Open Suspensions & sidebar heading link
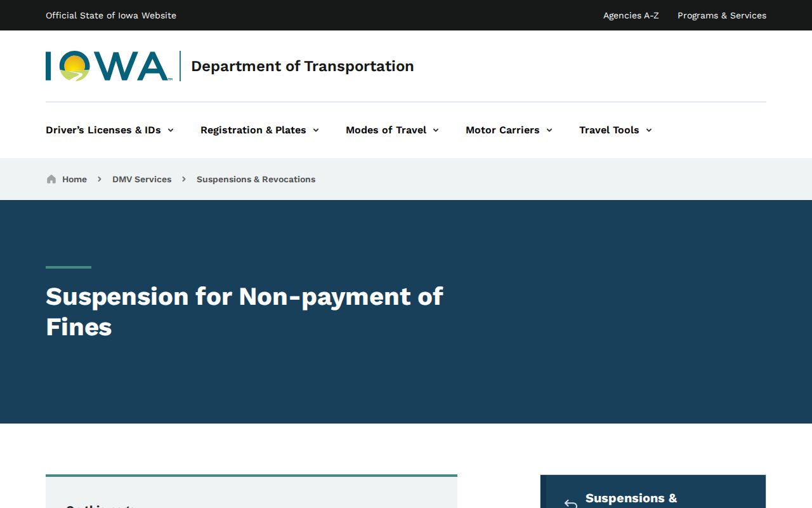The image size is (812, 508). 631,499
